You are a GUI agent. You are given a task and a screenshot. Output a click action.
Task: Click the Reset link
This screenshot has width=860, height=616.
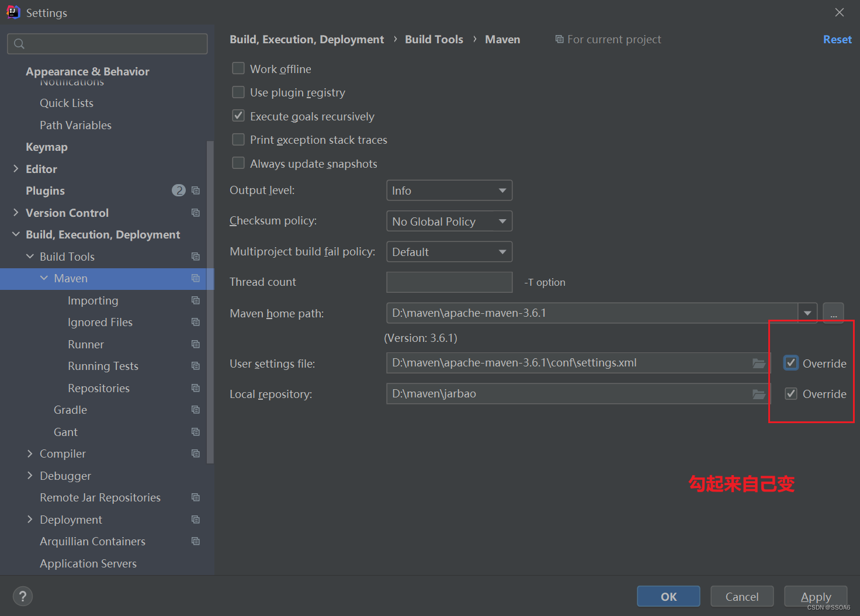(x=837, y=39)
